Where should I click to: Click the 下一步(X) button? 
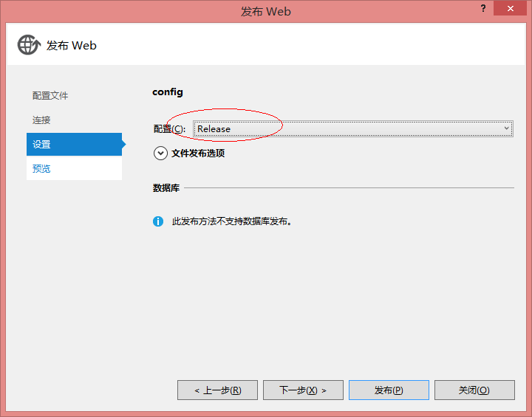coord(303,390)
